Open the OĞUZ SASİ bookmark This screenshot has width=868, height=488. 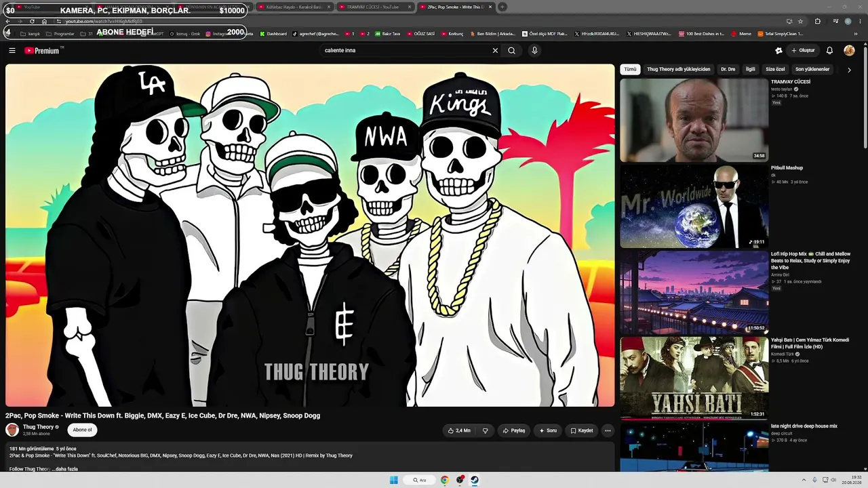click(420, 34)
